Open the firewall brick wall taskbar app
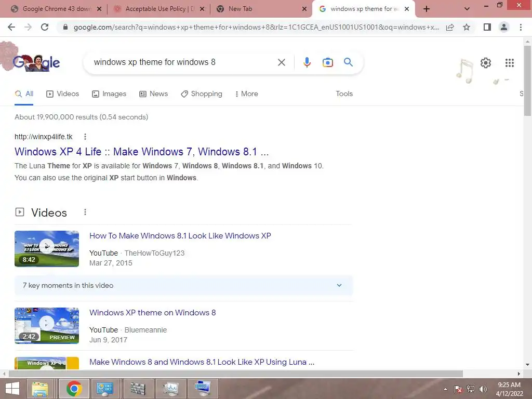The height and width of the screenshot is (399, 532). click(138, 389)
